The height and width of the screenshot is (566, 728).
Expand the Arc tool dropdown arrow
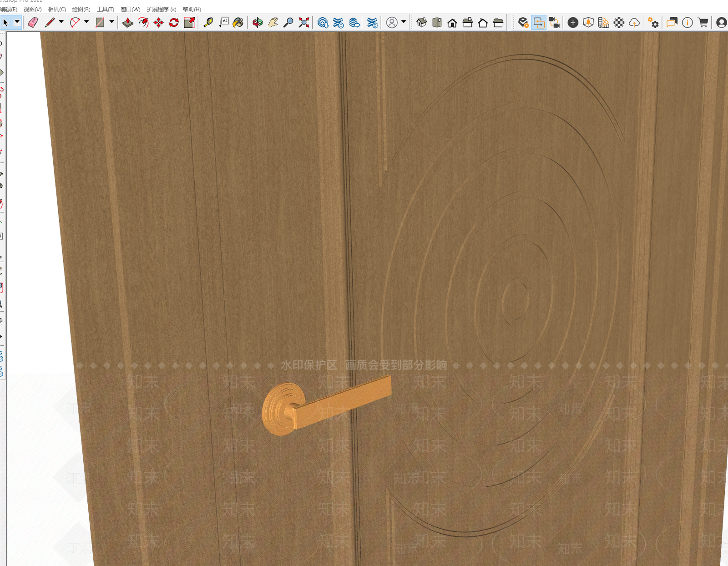point(86,22)
